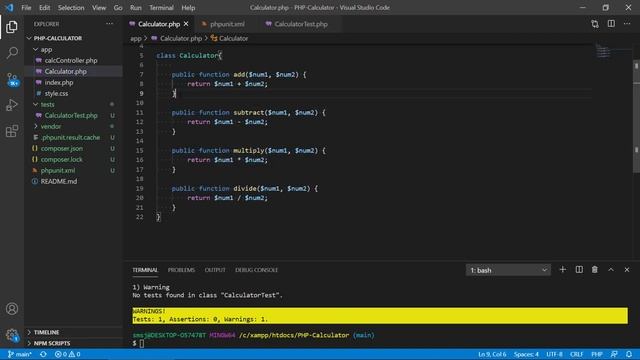Switch to the PROBLEMS panel tab
Image resolution: width=640 pixels, height=360 pixels.
[181, 270]
